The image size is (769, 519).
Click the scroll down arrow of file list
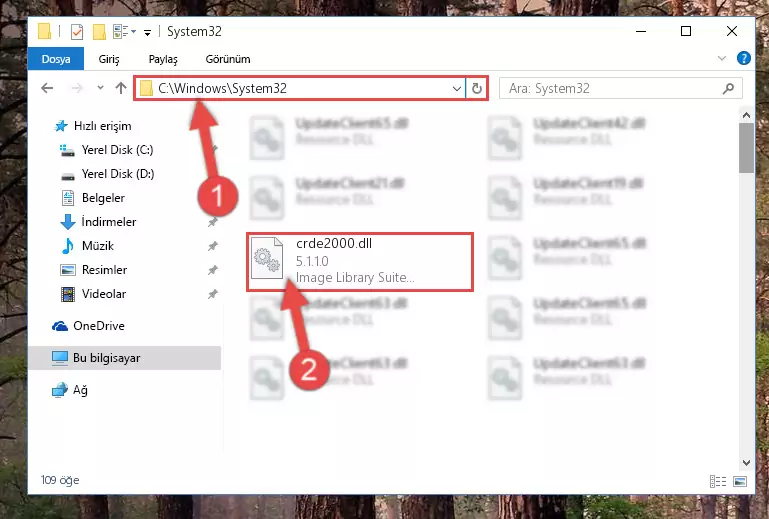pyautogui.click(x=746, y=463)
